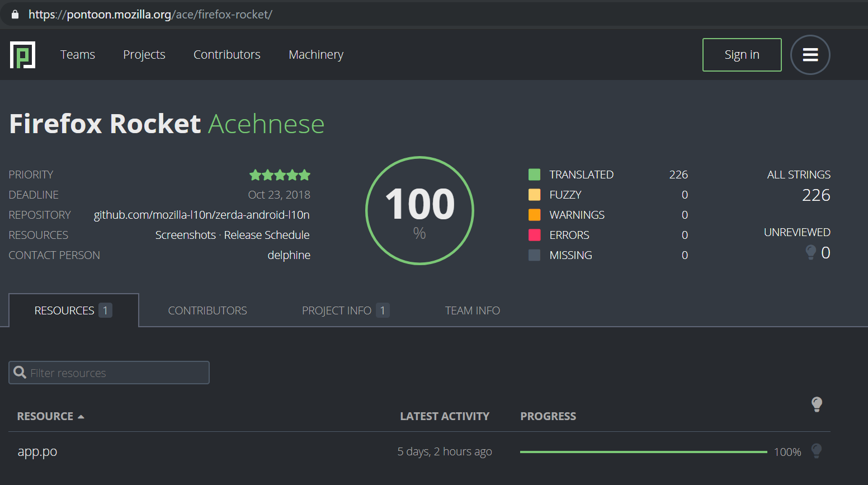Image resolution: width=868 pixels, height=485 pixels.
Task: Click the All Strings total 226
Action: (x=816, y=195)
